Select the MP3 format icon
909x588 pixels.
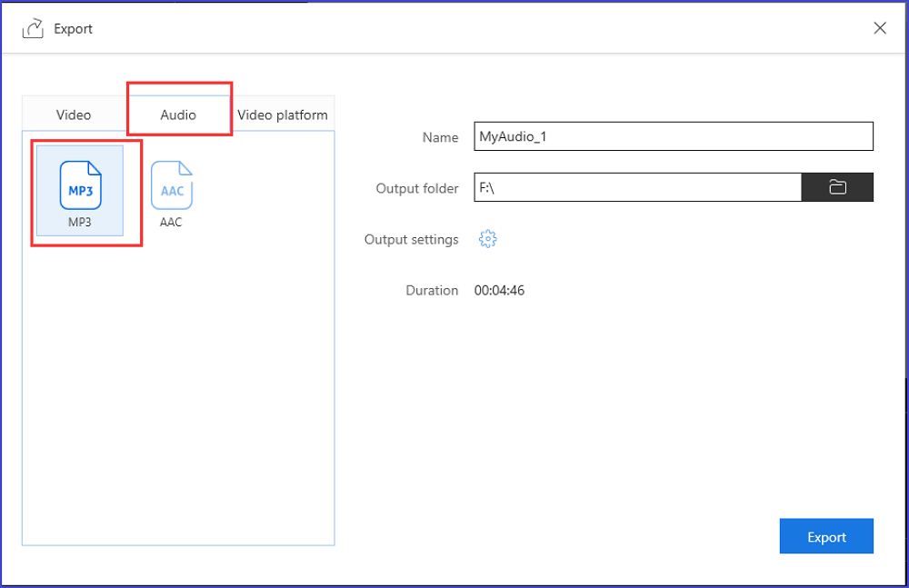coord(80,184)
